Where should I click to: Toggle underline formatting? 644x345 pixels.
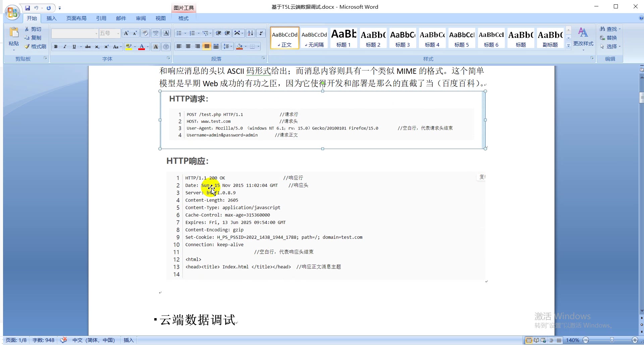(x=74, y=47)
